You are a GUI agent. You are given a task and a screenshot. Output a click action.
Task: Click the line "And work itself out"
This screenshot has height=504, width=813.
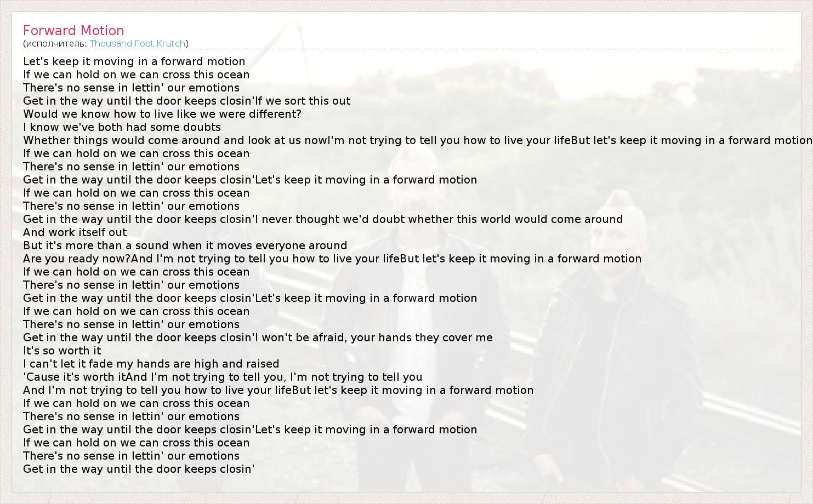tap(75, 233)
